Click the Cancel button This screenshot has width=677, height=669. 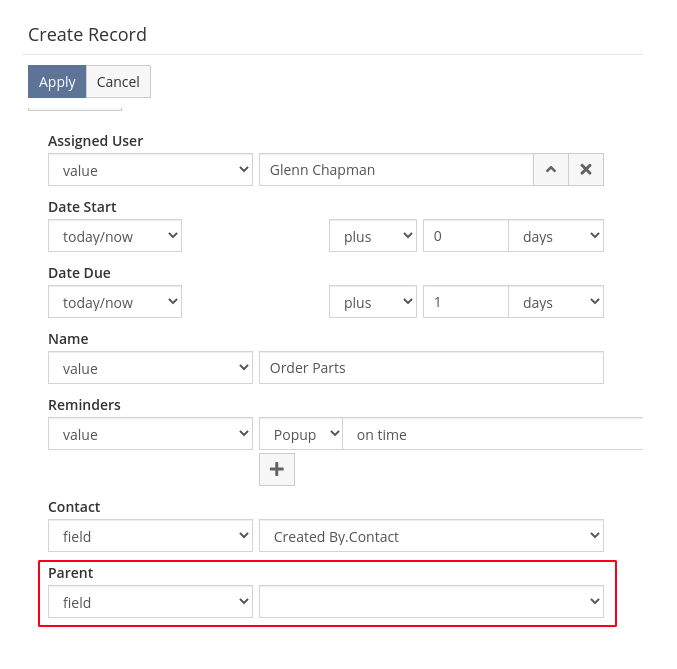point(118,82)
